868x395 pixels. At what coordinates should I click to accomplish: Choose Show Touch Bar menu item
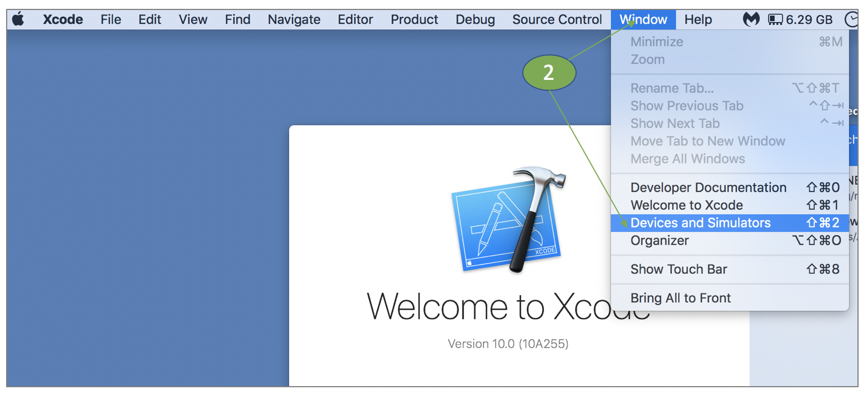pyautogui.click(x=679, y=270)
